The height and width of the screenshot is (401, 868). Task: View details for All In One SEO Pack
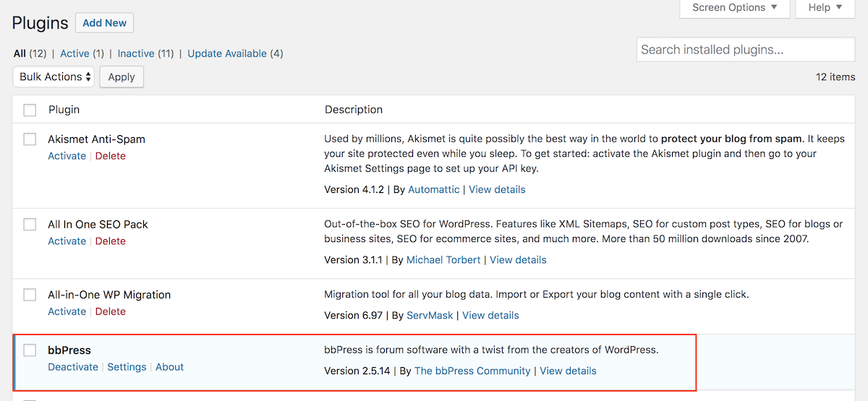tap(518, 259)
